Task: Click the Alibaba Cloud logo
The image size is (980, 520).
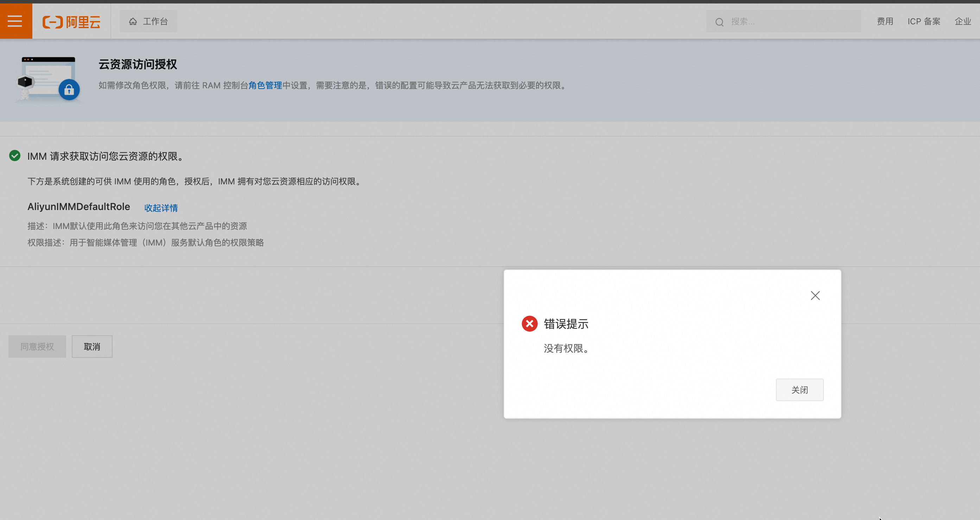Action: coord(71,22)
